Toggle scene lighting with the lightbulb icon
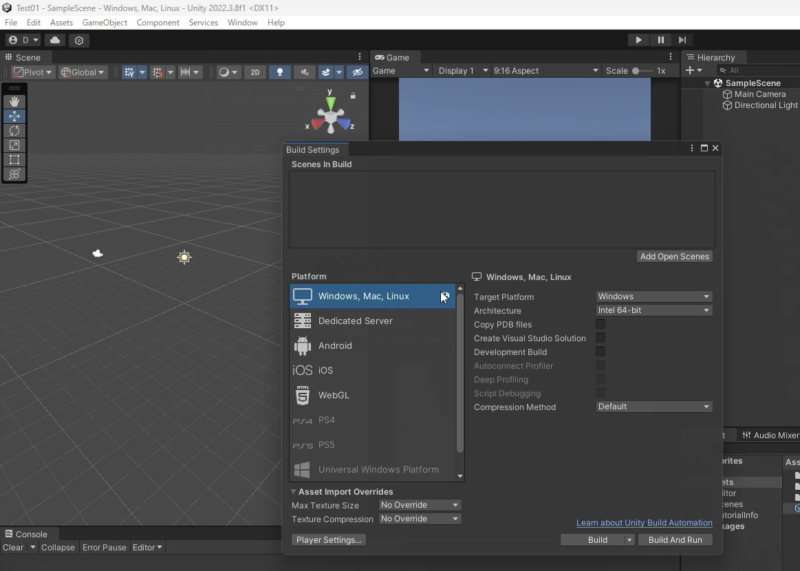 280,72
